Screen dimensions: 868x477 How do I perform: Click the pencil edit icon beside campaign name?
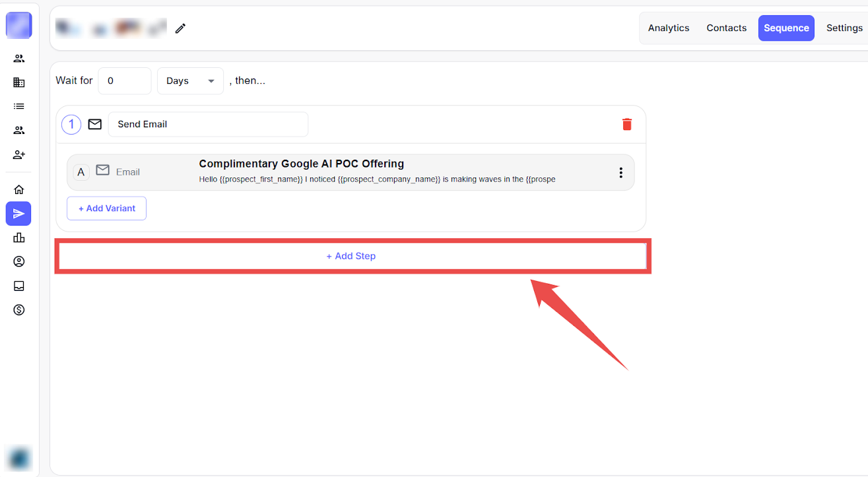180,28
